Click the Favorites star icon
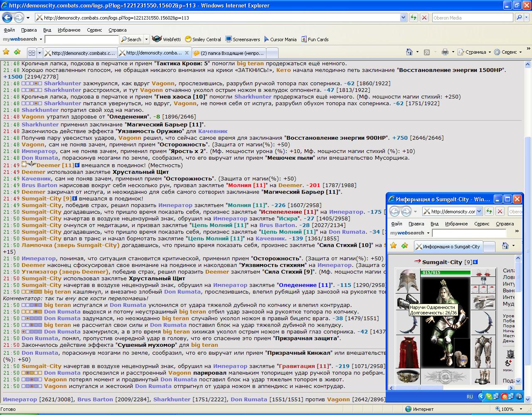Viewport: 532px width, 415px height. 6,52
